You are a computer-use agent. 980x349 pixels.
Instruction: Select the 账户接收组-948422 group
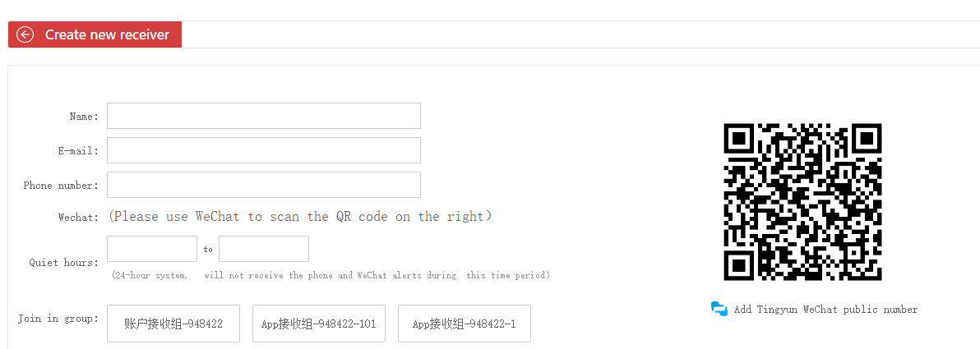click(x=173, y=324)
